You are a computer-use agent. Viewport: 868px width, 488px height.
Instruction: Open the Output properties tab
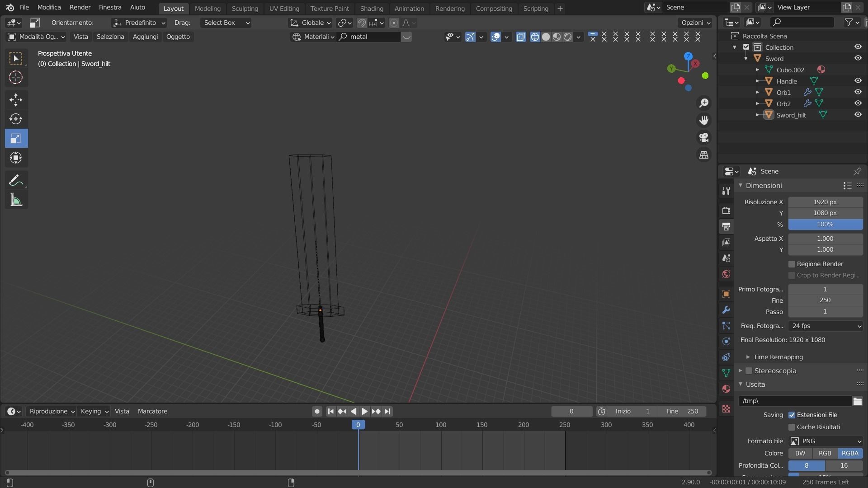[x=726, y=226]
